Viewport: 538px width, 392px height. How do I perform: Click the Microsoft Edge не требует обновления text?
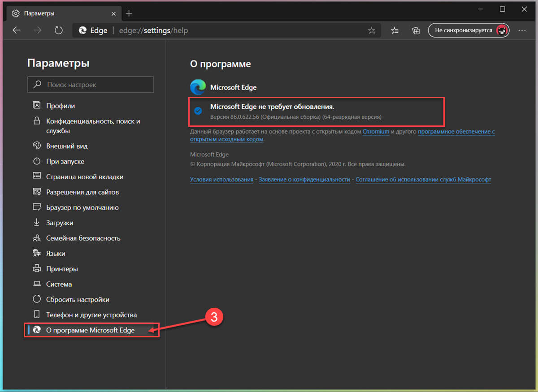pyautogui.click(x=272, y=107)
